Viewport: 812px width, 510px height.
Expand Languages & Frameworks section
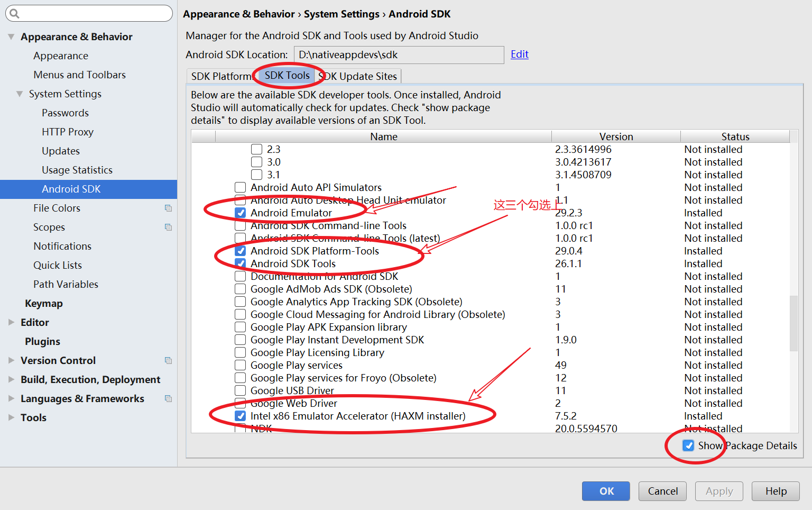pyautogui.click(x=11, y=398)
